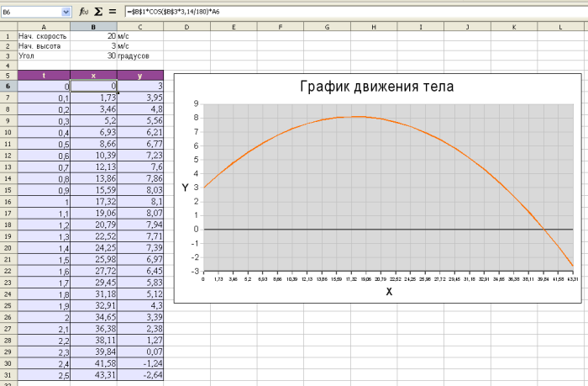The height and width of the screenshot is (386, 588).
Task: Select row 31 header
Action: click(x=8, y=375)
